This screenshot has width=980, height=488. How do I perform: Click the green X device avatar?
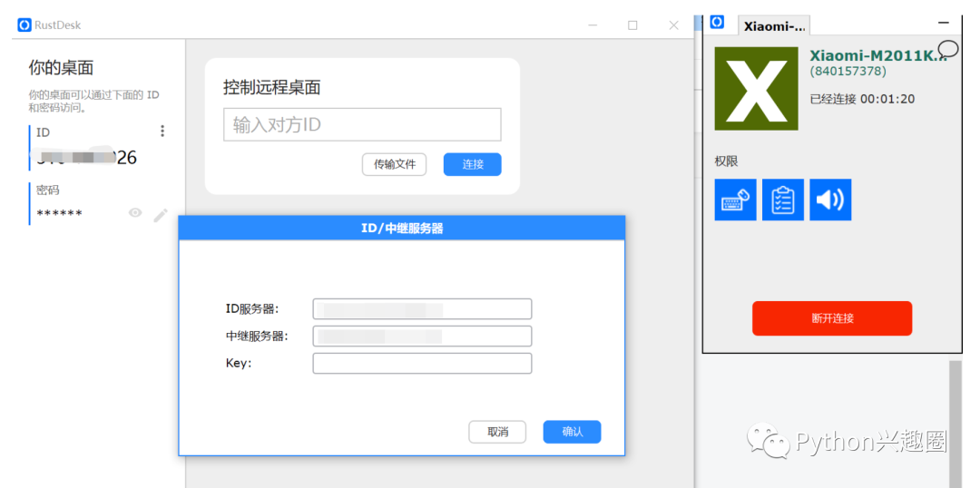[756, 89]
